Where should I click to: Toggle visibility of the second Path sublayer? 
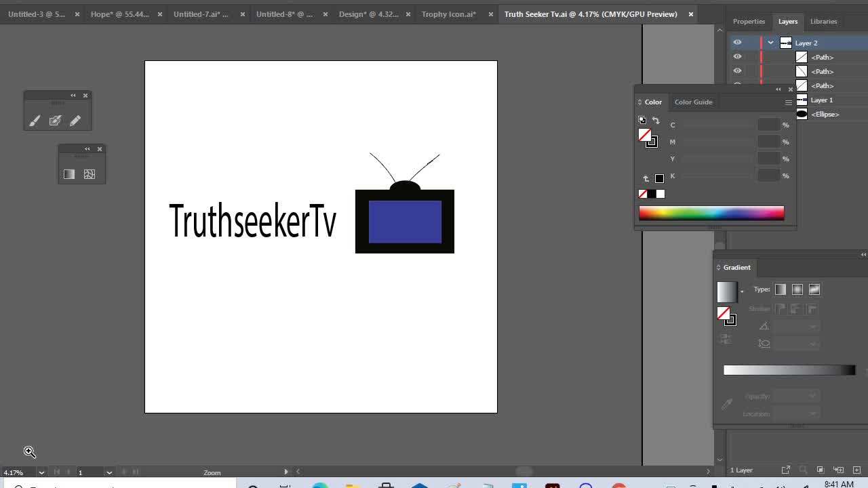[737, 71]
